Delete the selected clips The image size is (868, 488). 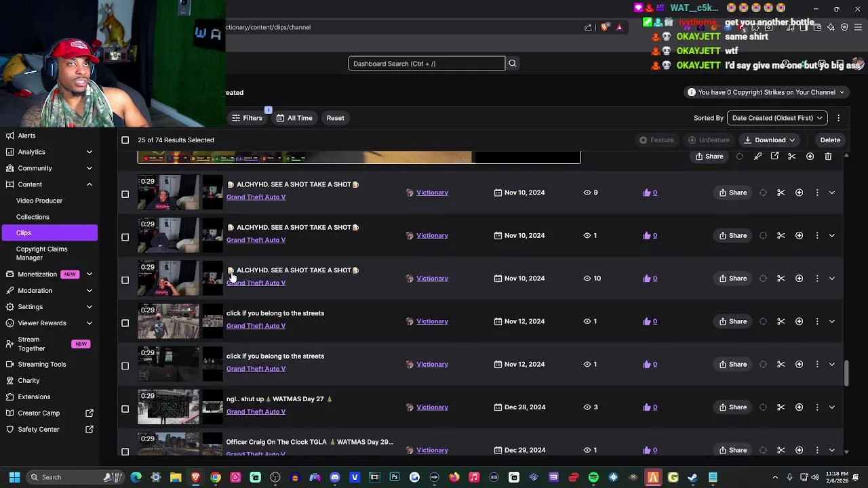point(830,140)
